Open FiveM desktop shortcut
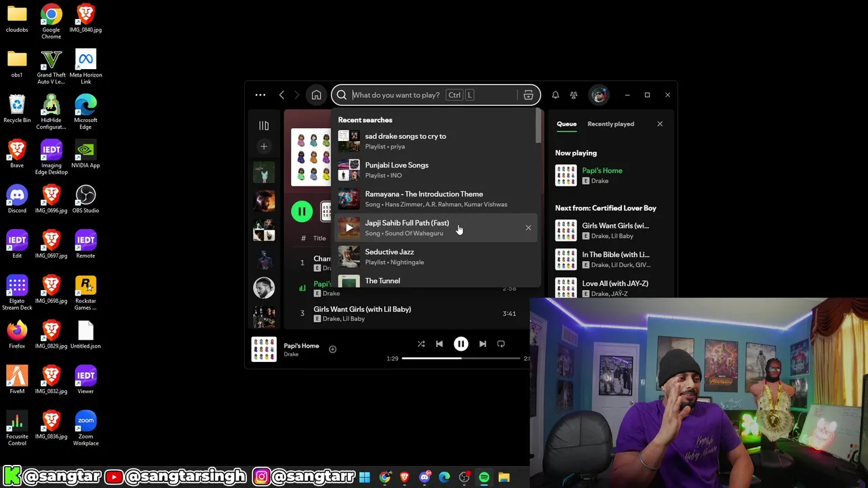Viewport: 868px width, 488px height. click(17, 380)
